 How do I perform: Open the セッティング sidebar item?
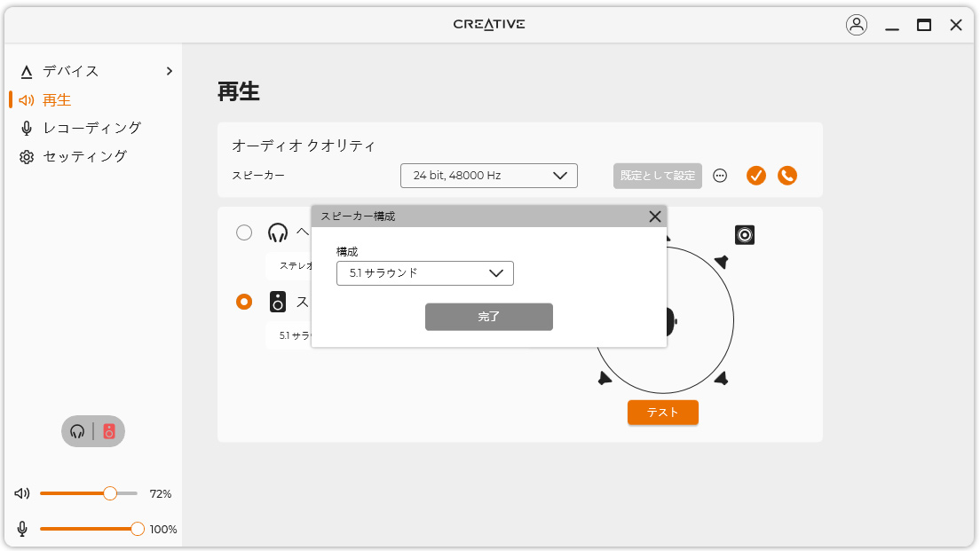point(84,156)
